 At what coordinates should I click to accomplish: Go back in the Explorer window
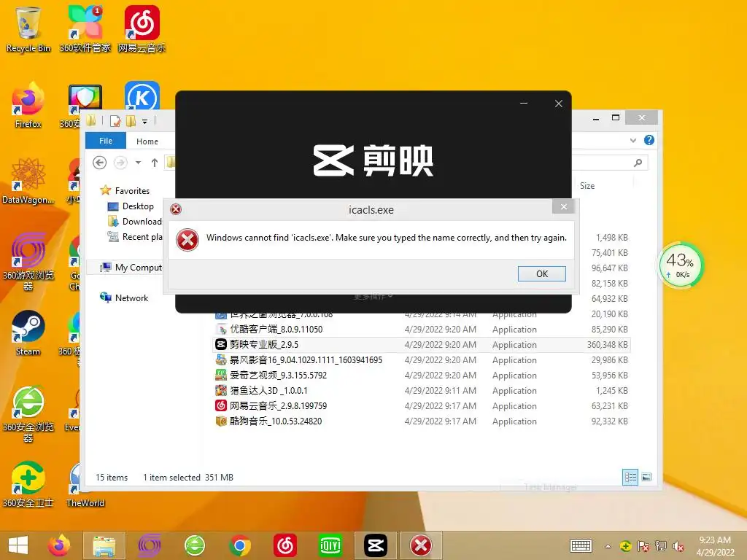click(99, 163)
